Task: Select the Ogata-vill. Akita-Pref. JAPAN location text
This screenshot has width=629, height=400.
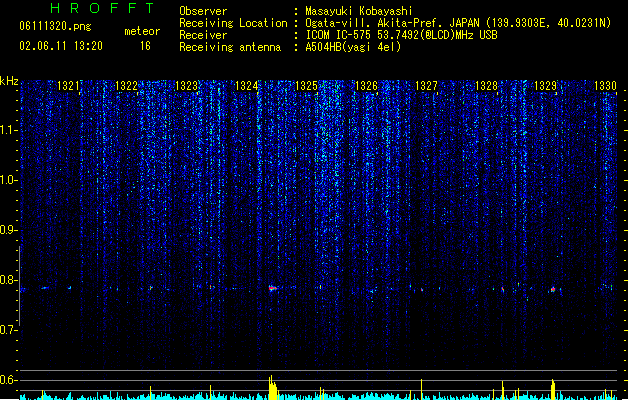Action: tap(458, 23)
